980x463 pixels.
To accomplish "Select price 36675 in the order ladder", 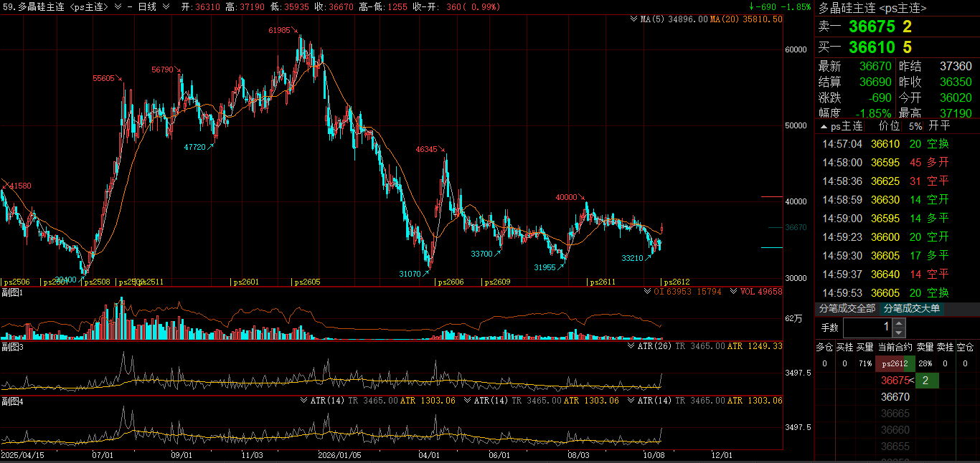I will click(x=895, y=380).
